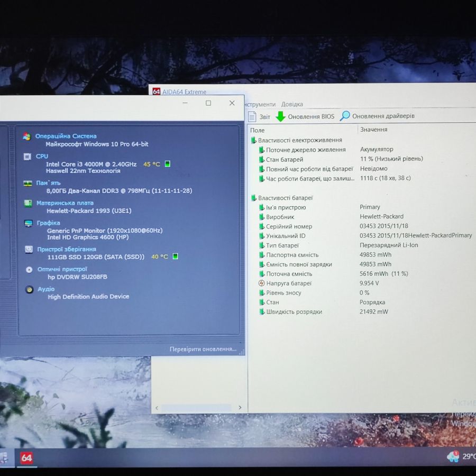The image size is (476, 476).
Task: Click the Пам'ять memory module icon
Action: click(28, 183)
